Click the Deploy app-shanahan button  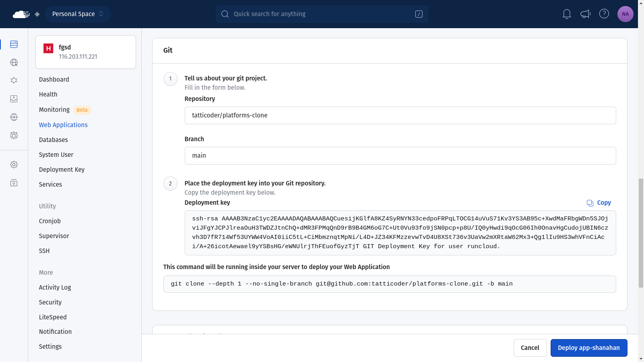[588, 348]
